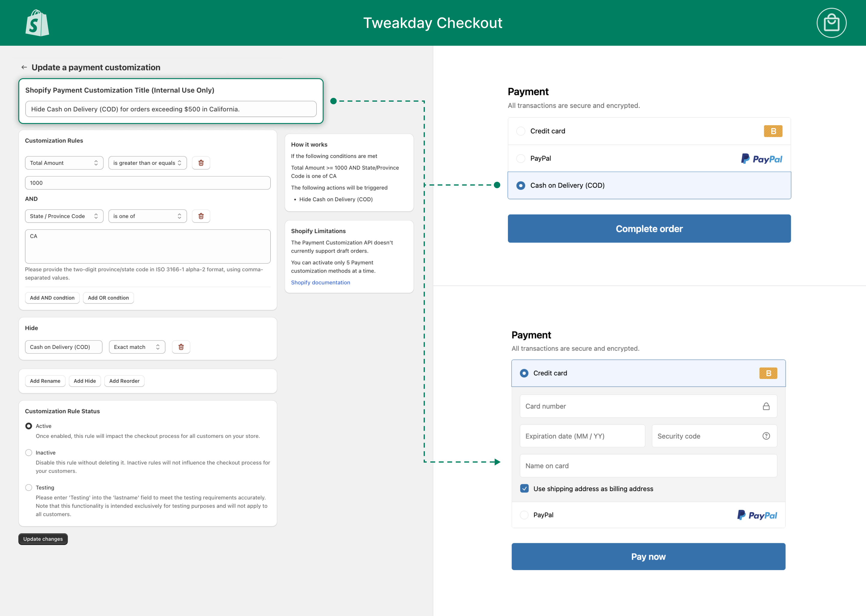Click the Complete order button
The image size is (866, 616).
point(649,229)
